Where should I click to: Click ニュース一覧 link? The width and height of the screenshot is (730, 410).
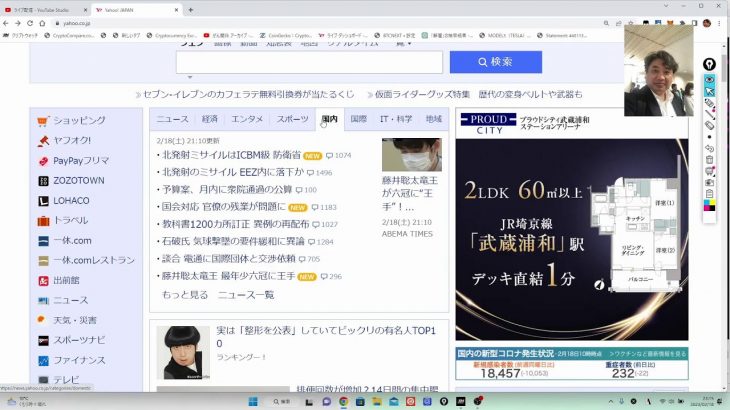click(x=246, y=295)
